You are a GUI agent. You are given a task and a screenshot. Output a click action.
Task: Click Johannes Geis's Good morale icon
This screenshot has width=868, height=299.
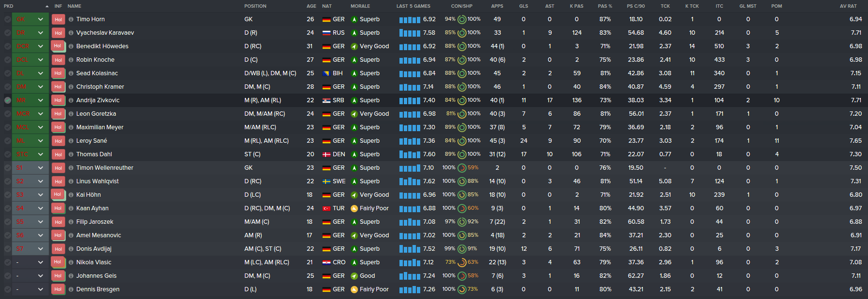354,276
